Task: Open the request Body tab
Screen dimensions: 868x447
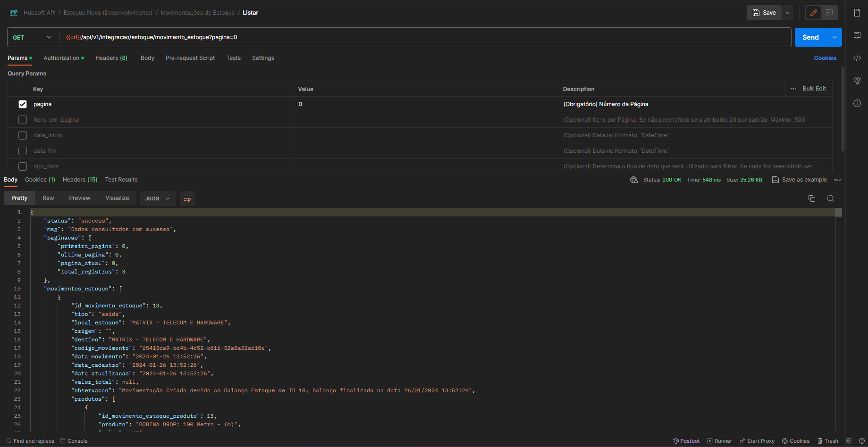Action: tap(147, 58)
